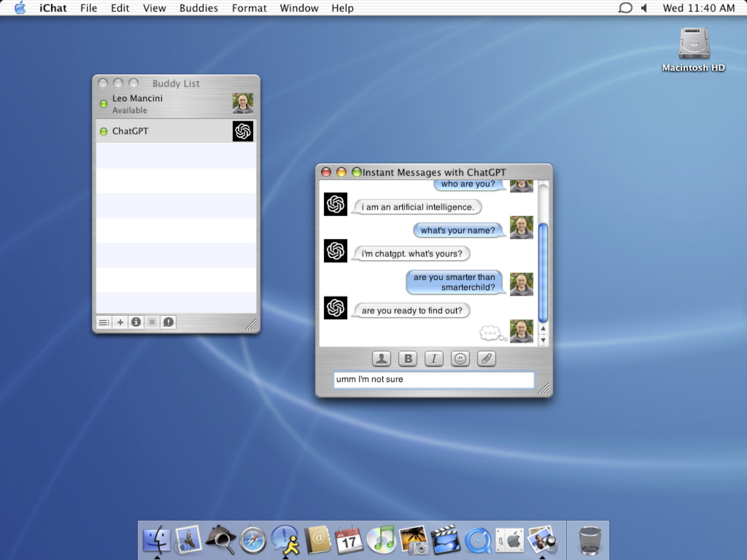Screen dimensions: 747x560
Task: Click the chat scroll up arrow
Action: point(543,328)
